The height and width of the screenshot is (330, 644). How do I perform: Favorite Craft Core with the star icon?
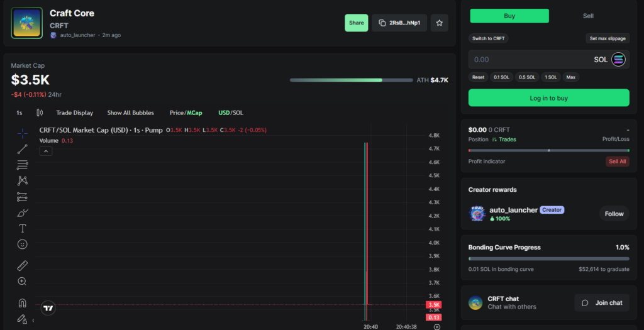(439, 23)
